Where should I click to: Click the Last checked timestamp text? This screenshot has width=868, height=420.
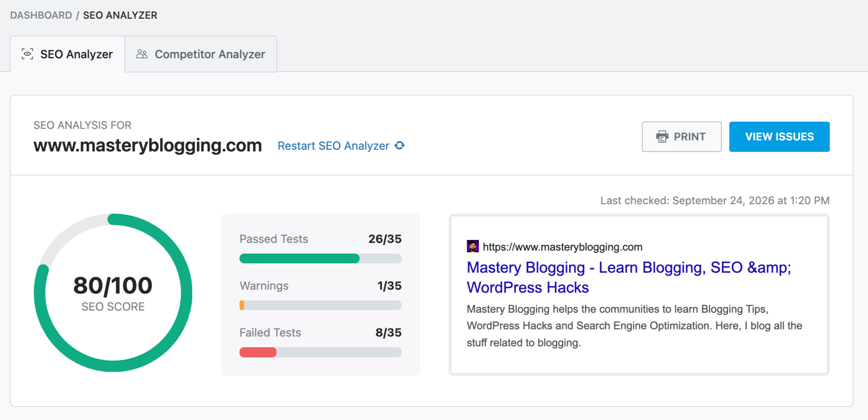(715, 200)
